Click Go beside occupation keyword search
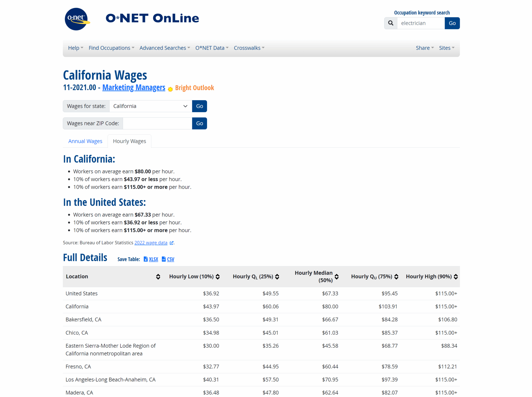This screenshot has height=397, width=532. pos(452,23)
